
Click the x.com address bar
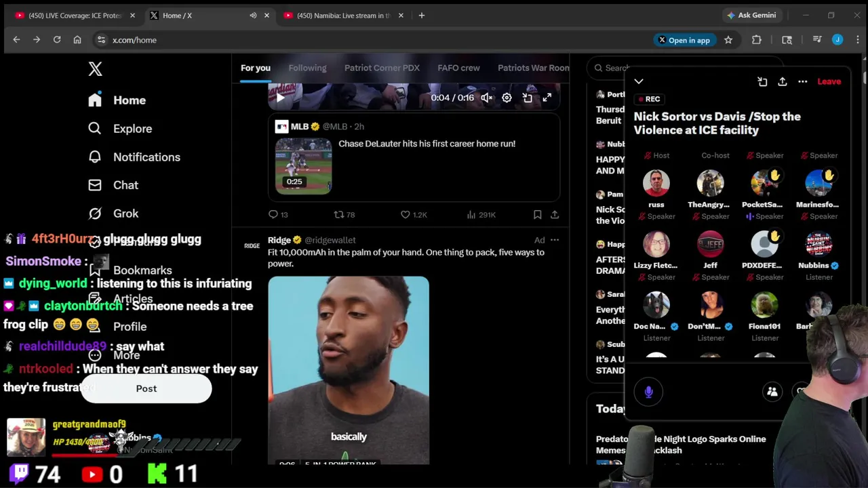[370, 40]
